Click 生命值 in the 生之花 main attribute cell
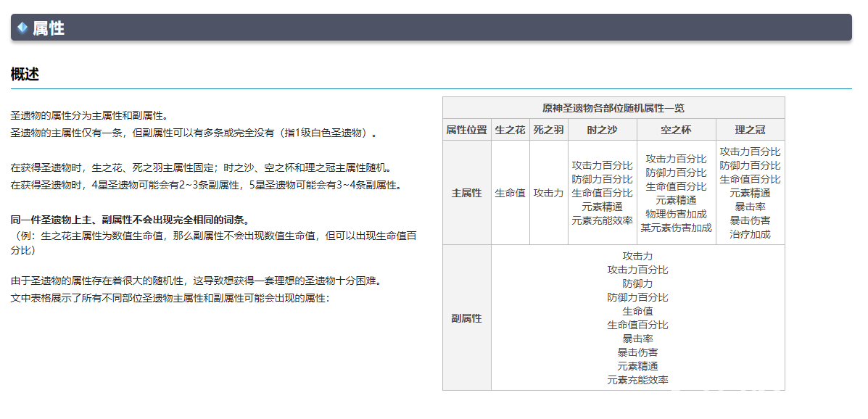 [511, 193]
